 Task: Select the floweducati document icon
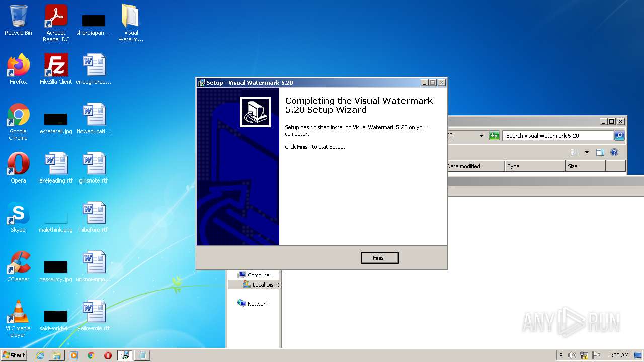pos(94,119)
